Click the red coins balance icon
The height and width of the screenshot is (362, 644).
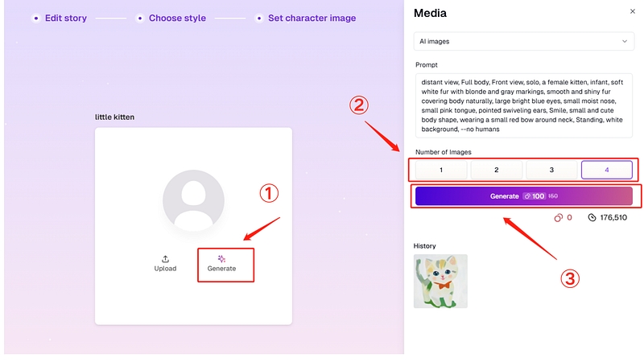click(558, 217)
